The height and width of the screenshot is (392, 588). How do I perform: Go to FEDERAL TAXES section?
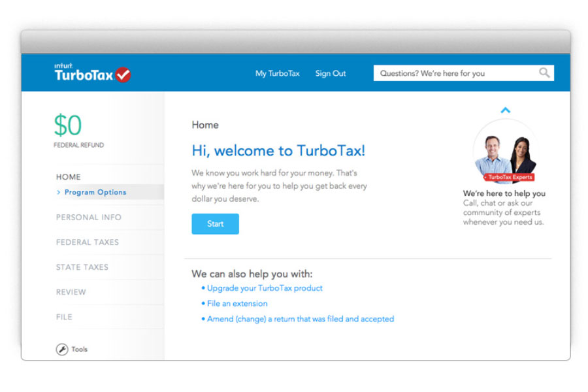click(88, 242)
